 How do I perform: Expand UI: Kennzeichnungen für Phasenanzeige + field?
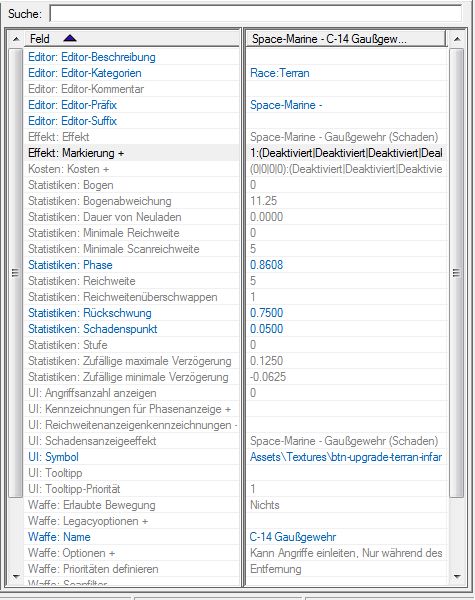pos(132,409)
